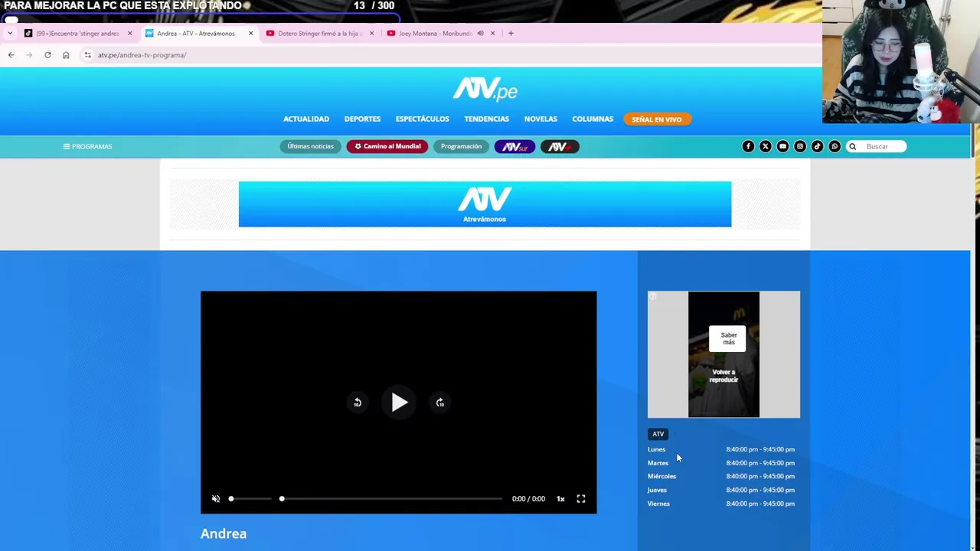Close the TikTok stinger andrea tab
Viewport: 980px width, 551px height.
(x=129, y=33)
